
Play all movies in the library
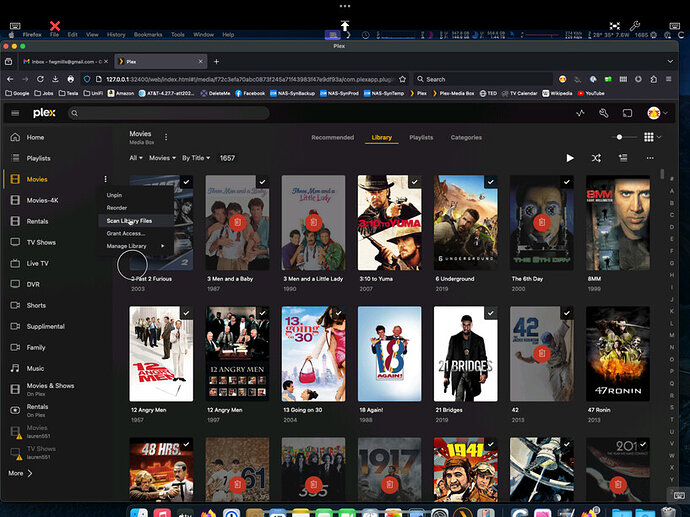570,158
